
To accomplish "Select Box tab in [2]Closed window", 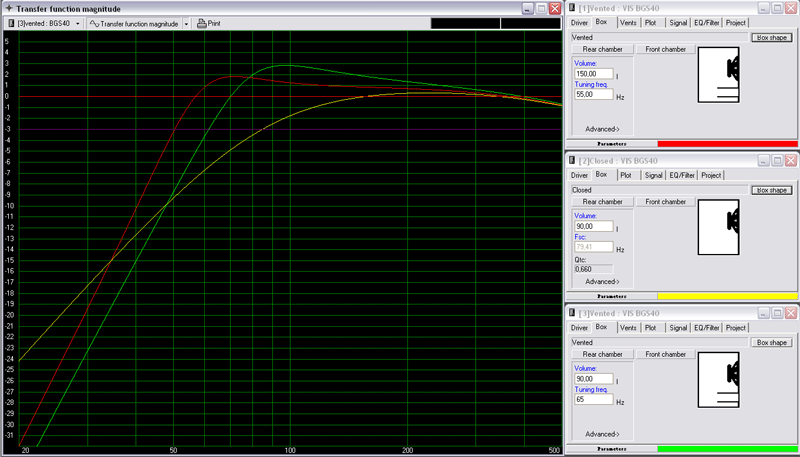I will [602, 174].
